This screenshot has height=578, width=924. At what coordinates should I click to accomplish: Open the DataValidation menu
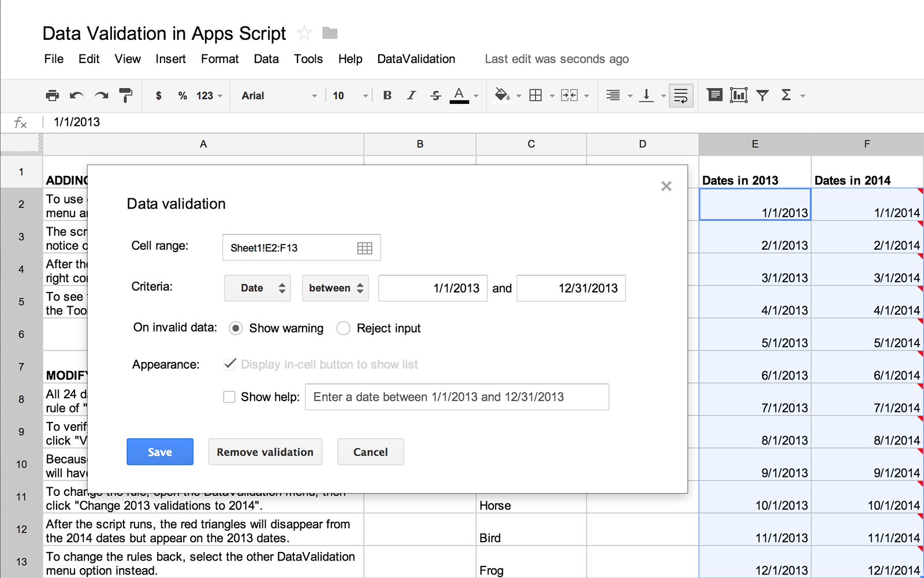(x=416, y=58)
